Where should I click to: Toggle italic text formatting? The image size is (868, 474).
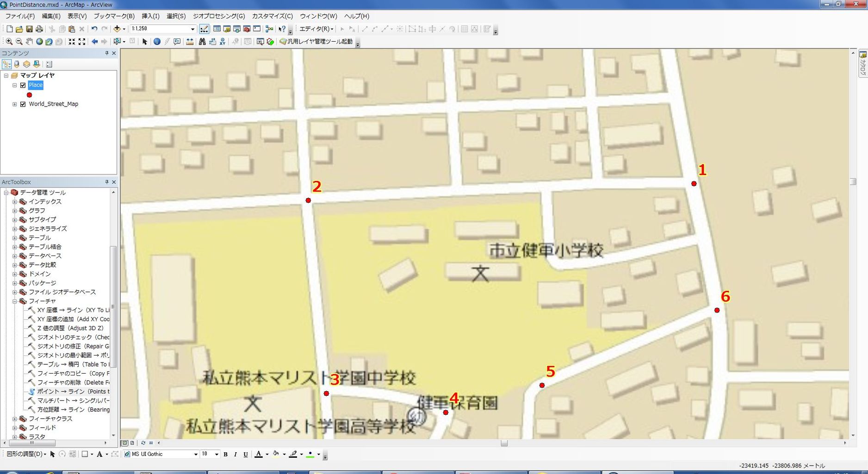coord(236,455)
